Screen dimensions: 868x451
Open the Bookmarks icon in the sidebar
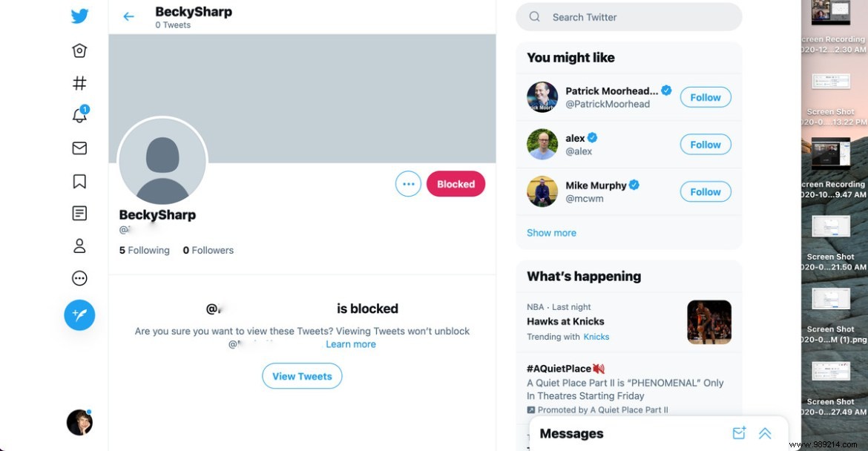79,180
